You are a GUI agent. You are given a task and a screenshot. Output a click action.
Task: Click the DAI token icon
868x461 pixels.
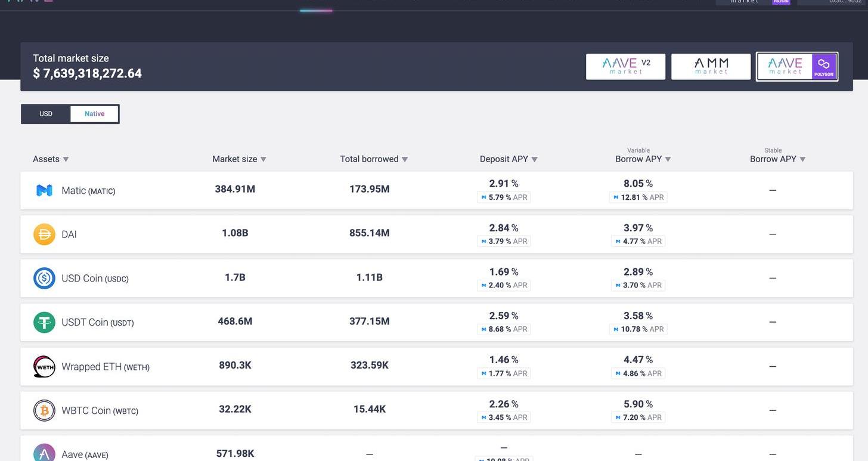click(44, 234)
